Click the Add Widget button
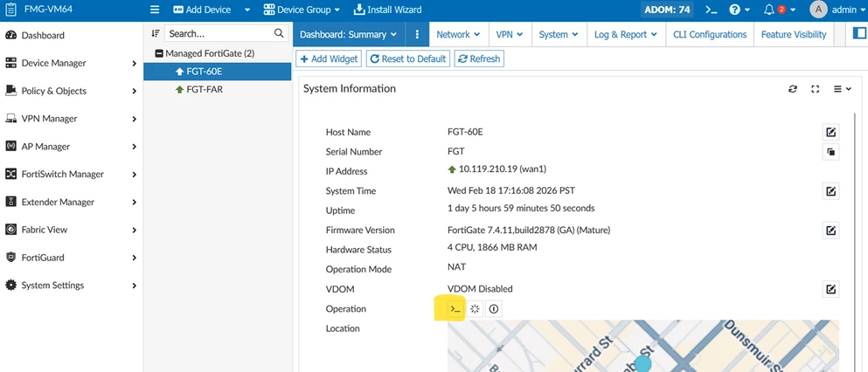The width and height of the screenshot is (868, 372). pos(329,59)
